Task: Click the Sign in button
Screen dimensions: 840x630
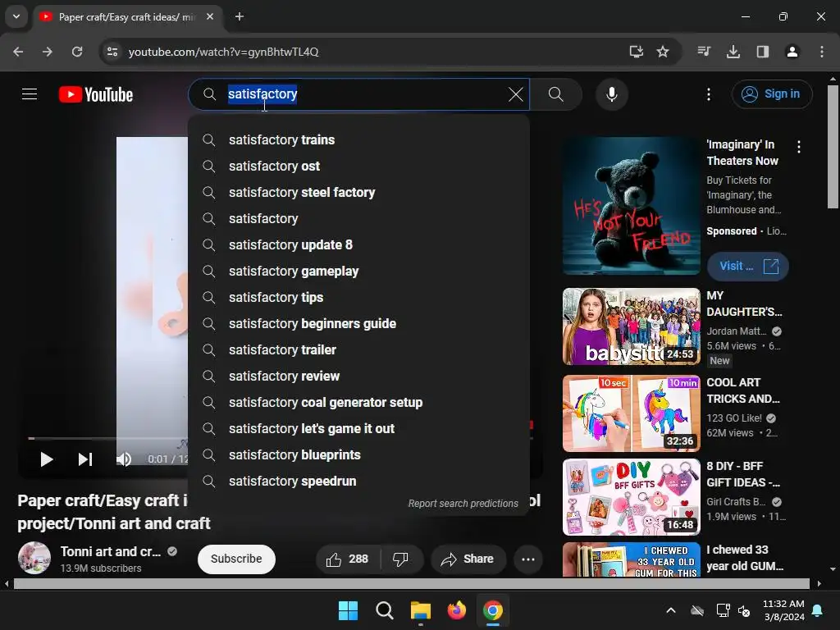Action: coord(771,94)
